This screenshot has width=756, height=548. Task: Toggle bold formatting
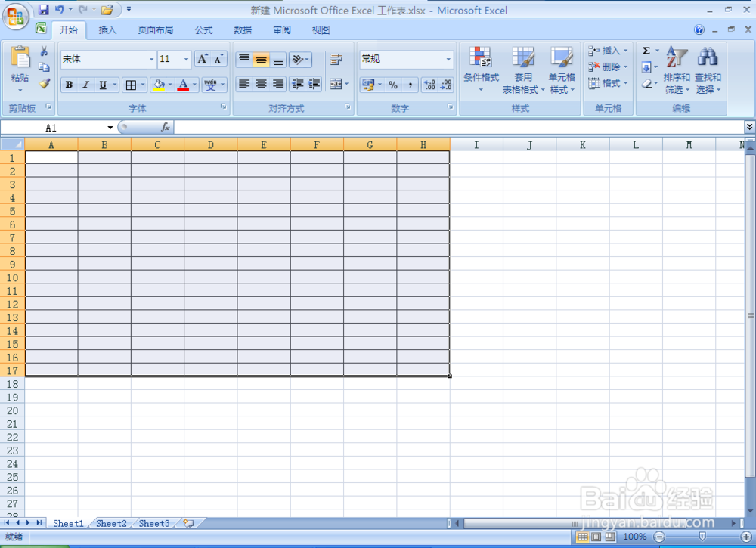69,85
